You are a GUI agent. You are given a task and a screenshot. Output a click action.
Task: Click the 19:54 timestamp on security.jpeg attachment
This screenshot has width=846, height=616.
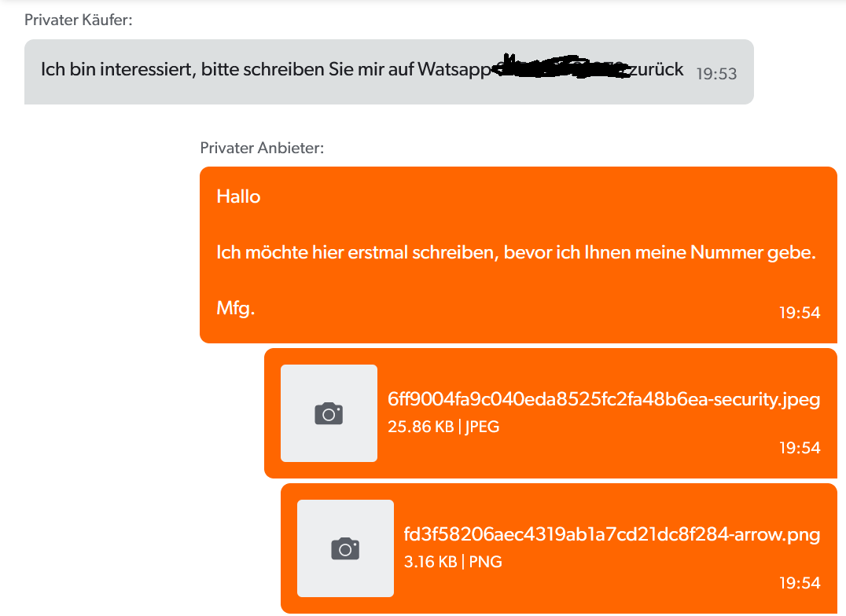[x=799, y=447]
